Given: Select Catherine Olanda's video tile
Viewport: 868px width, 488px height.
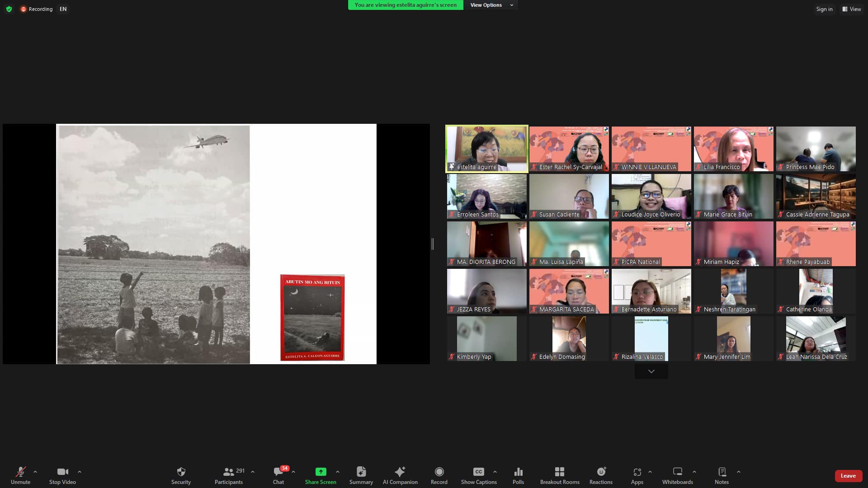Looking at the screenshot, I should pyautogui.click(x=816, y=291).
